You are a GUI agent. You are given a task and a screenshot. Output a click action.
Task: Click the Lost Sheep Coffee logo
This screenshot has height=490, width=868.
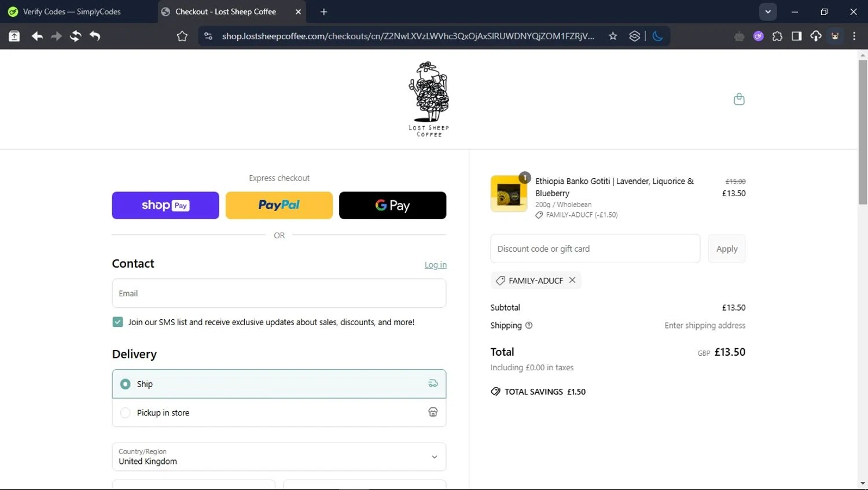click(x=429, y=99)
